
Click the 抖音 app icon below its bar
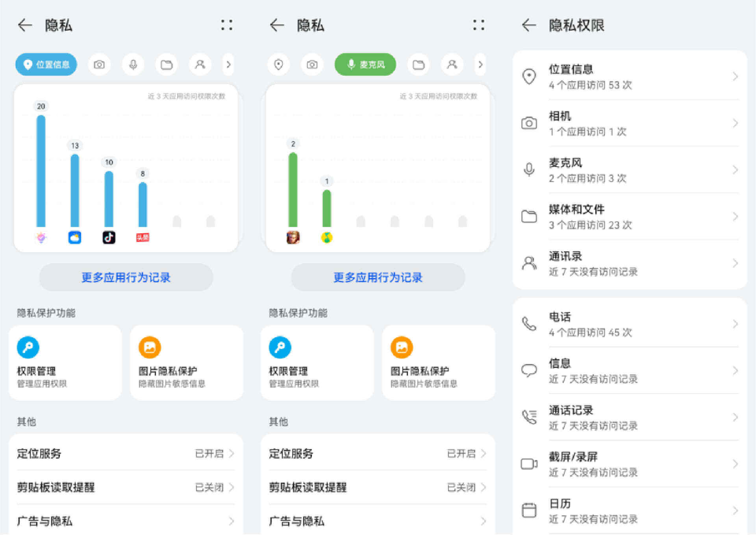pos(109,237)
